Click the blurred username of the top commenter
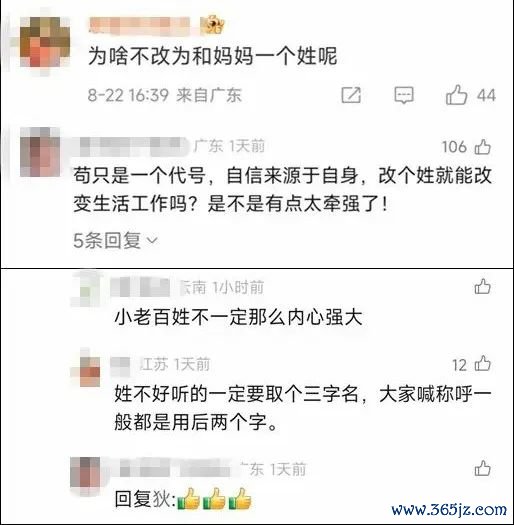 click(x=139, y=25)
